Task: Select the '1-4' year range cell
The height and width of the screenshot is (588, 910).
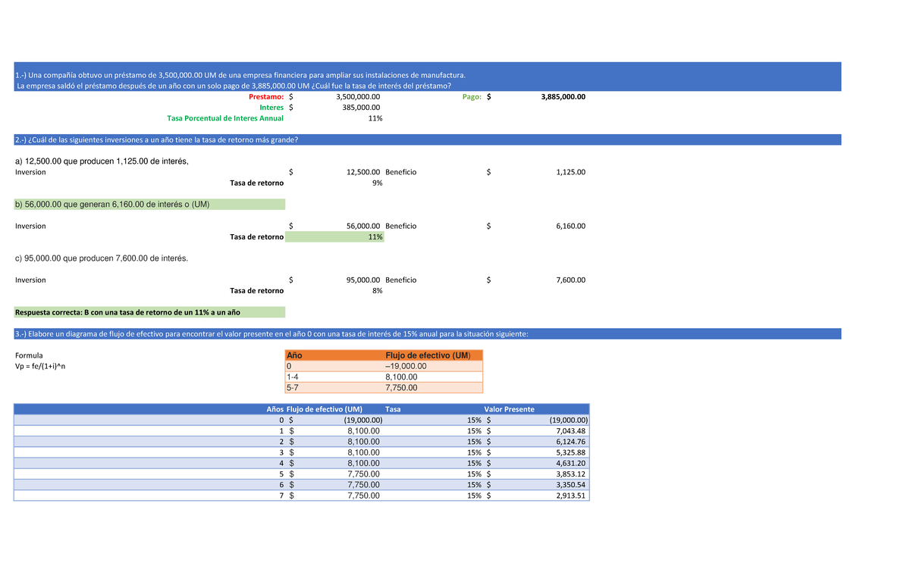Action: [293, 377]
